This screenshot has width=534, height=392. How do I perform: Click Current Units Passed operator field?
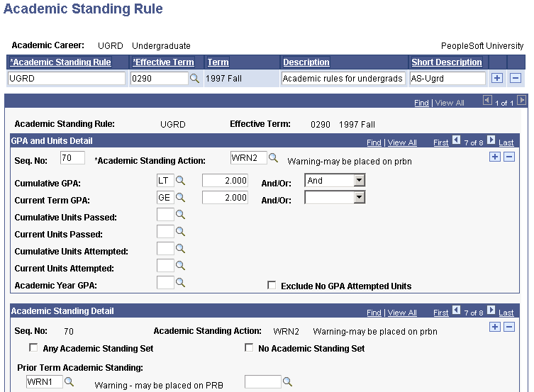tap(165, 231)
